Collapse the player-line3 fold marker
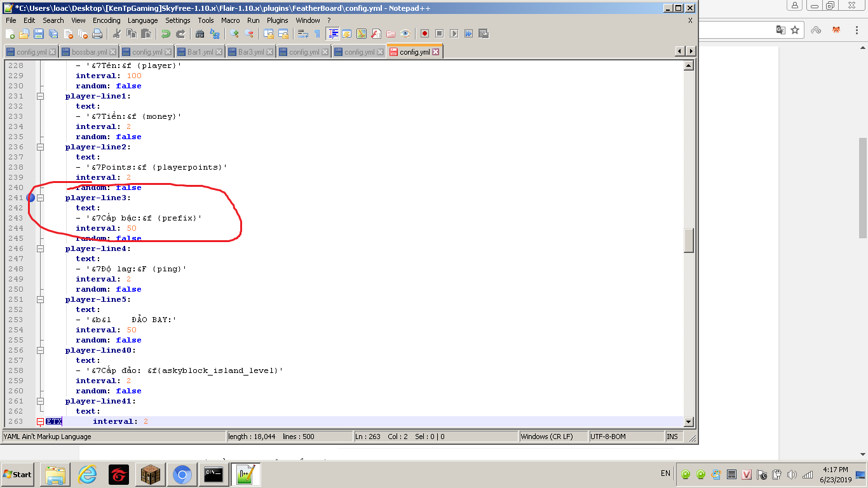Viewport: 868px width, 488px height. 40,198
